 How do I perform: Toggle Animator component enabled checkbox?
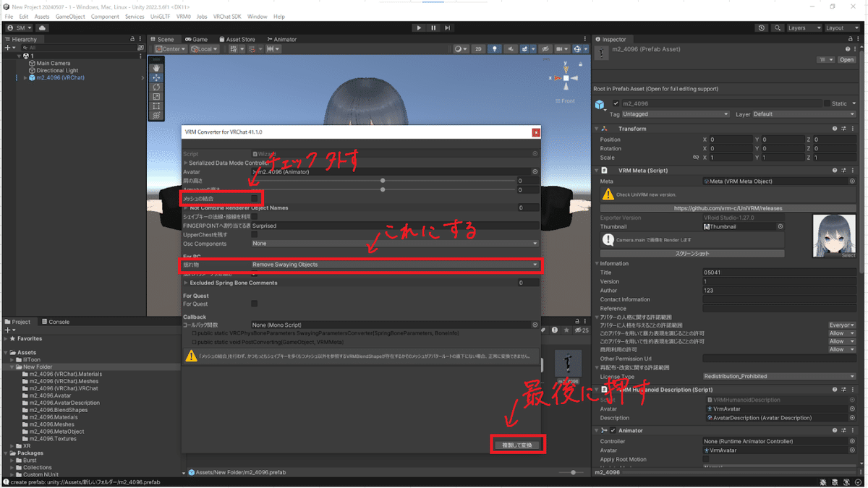613,430
